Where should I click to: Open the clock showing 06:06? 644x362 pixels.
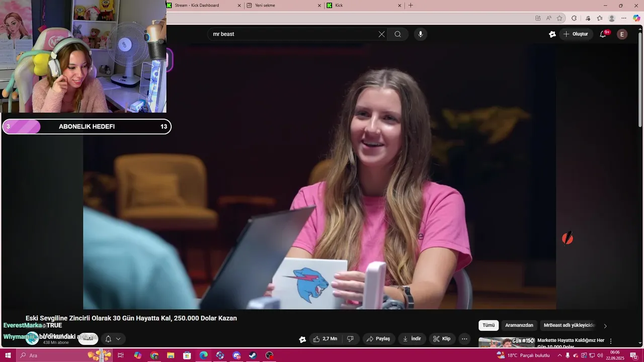point(615,355)
